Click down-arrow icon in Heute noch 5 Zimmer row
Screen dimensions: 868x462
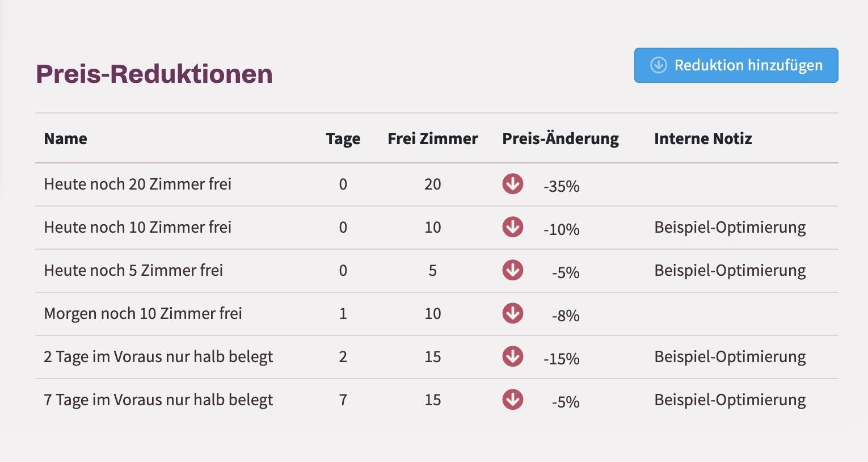pyautogui.click(x=512, y=270)
